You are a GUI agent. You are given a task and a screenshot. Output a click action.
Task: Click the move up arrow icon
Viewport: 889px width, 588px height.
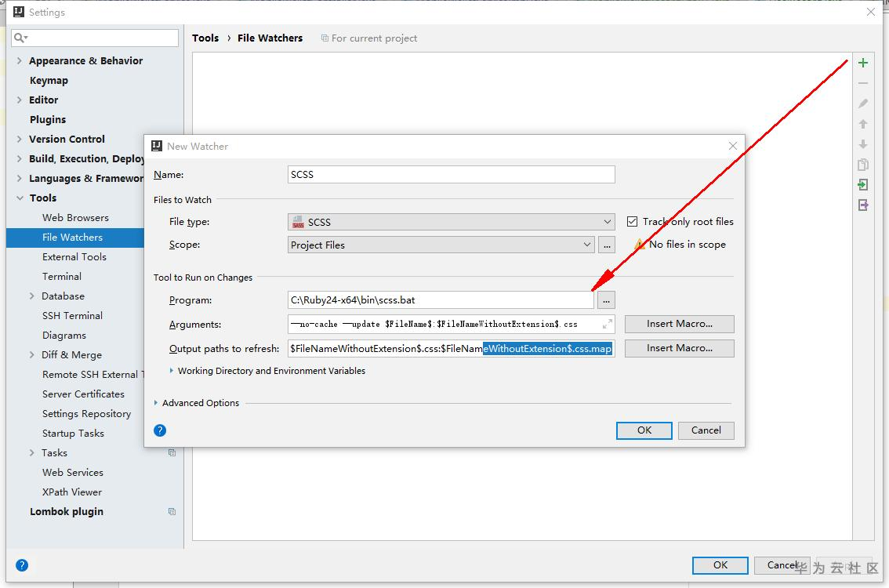point(863,124)
